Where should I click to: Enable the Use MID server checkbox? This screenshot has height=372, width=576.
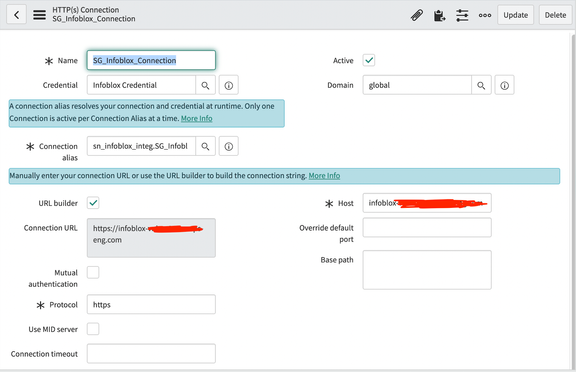click(93, 329)
